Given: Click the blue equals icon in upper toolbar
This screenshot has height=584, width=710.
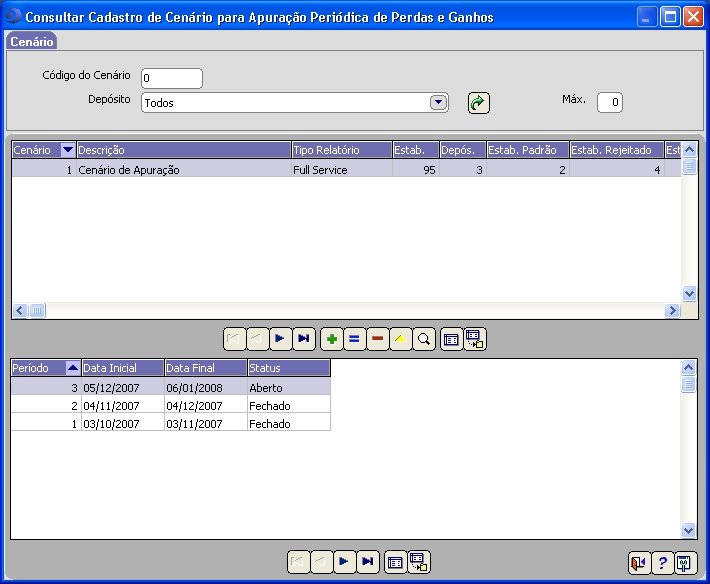Looking at the screenshot, I should 354,340.
